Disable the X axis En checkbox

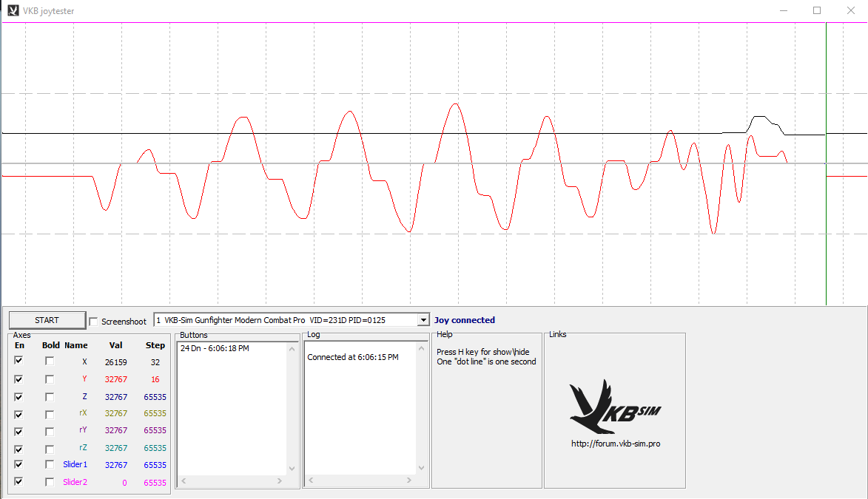(x=18, y=361)
